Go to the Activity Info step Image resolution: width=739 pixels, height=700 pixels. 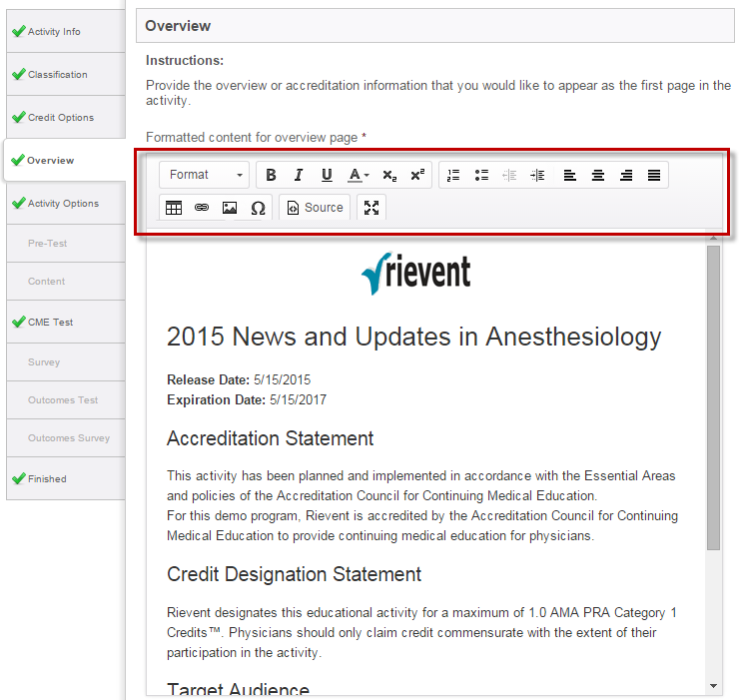66,32
